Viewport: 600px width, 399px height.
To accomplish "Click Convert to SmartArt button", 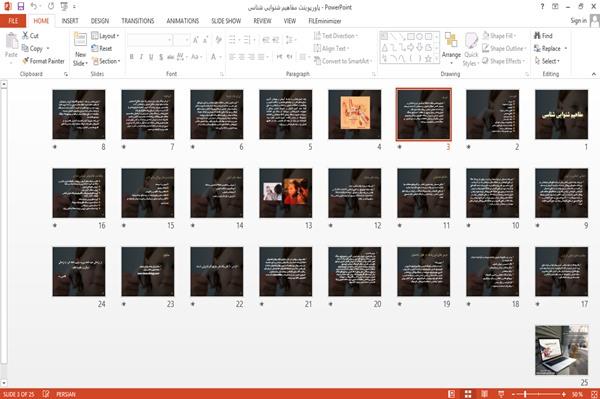I will (x=343, y=61).
